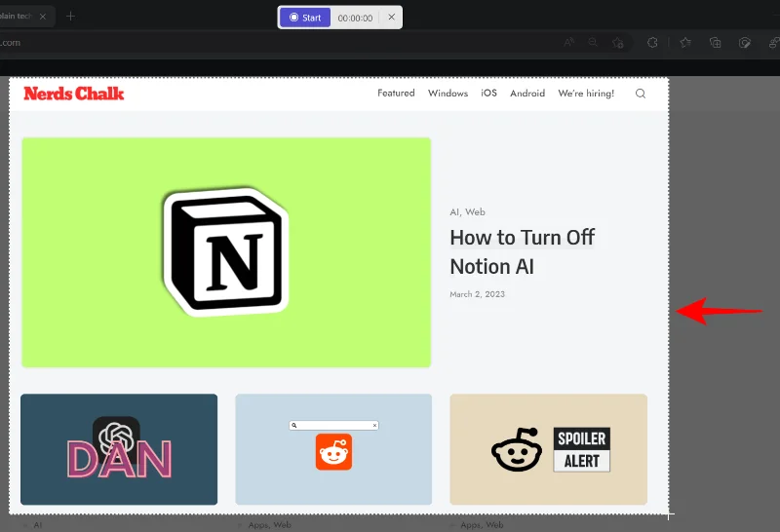Open Browser essentials icon
The width and height of the screenshot is (780, 532).
click(x=744, y=43)
